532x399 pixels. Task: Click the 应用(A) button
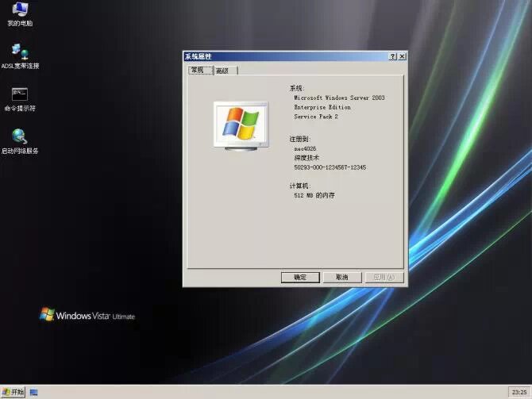(x=384, y=278)
